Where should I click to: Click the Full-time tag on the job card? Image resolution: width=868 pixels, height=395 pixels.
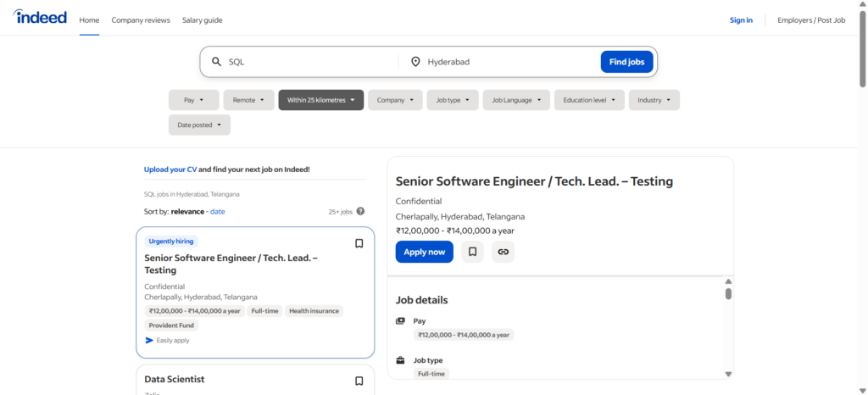click(x=264, y=311)
